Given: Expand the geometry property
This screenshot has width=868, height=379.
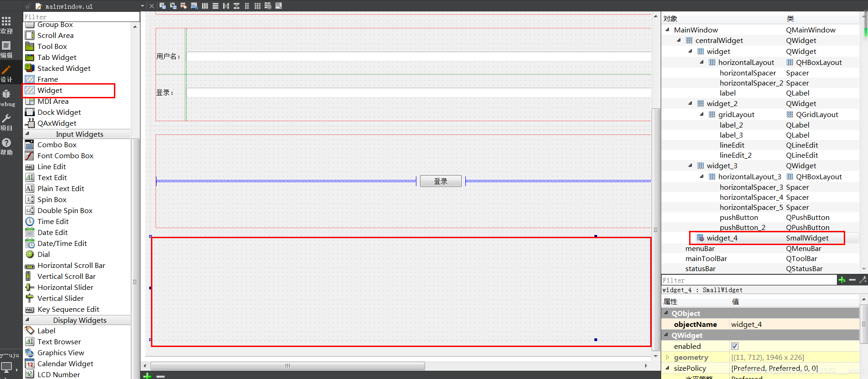Looking at the screenshot, I should [x=667, y=357].
